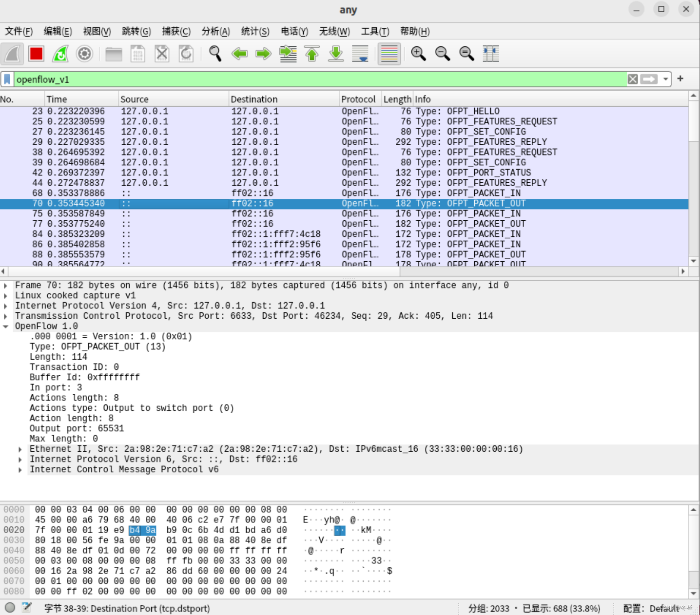Image resolution: width=700 pixels, height=615 pixels.
Task: Reload this capture file icon
Action: 186,54
